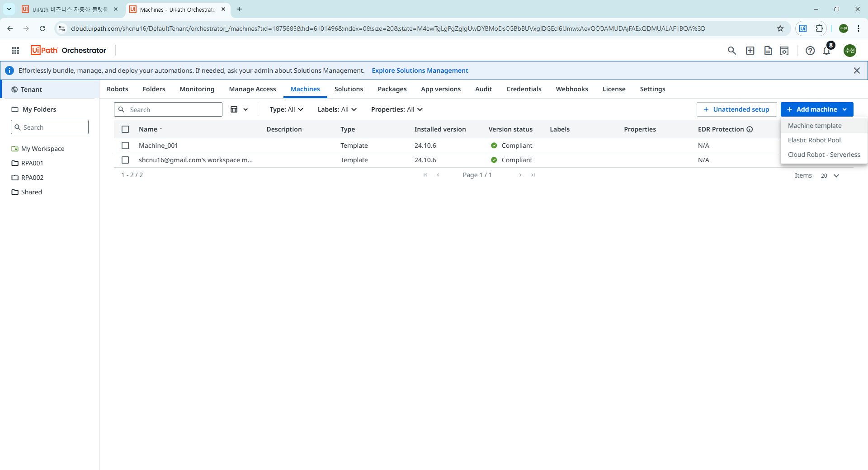Check the Machine_001 row checkbox
This screenshot has width=868, height=470.
125,146
